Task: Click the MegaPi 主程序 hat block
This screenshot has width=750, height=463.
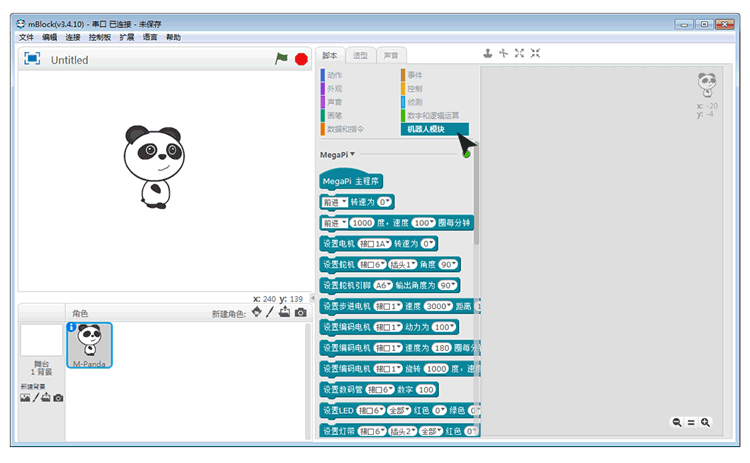Action: click(x=351, y=180)
